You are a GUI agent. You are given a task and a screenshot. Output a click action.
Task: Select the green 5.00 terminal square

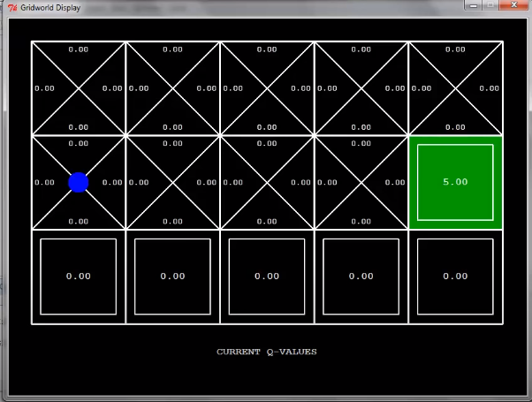point(455,182)
